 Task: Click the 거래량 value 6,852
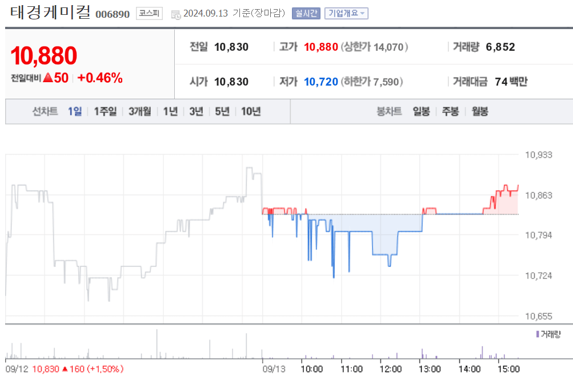(x=500, y=47)
